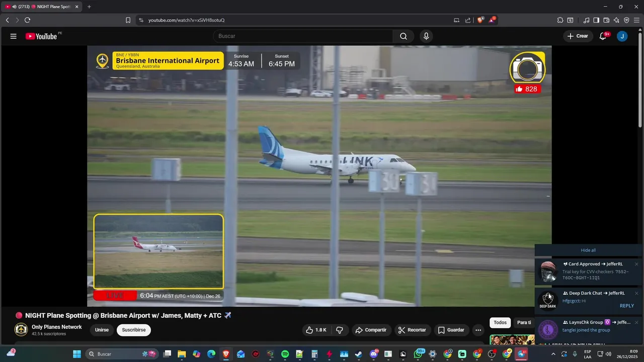Click the browser forward arrow

pos(17,20)
